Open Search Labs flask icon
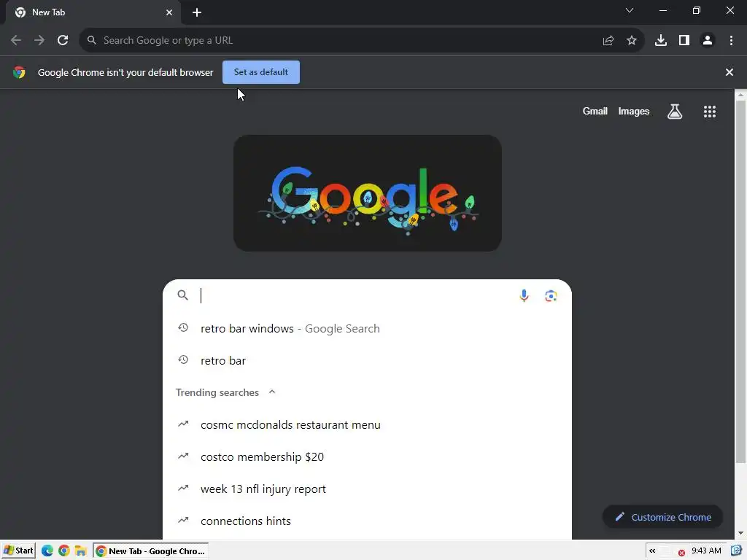 pos(675,112)
